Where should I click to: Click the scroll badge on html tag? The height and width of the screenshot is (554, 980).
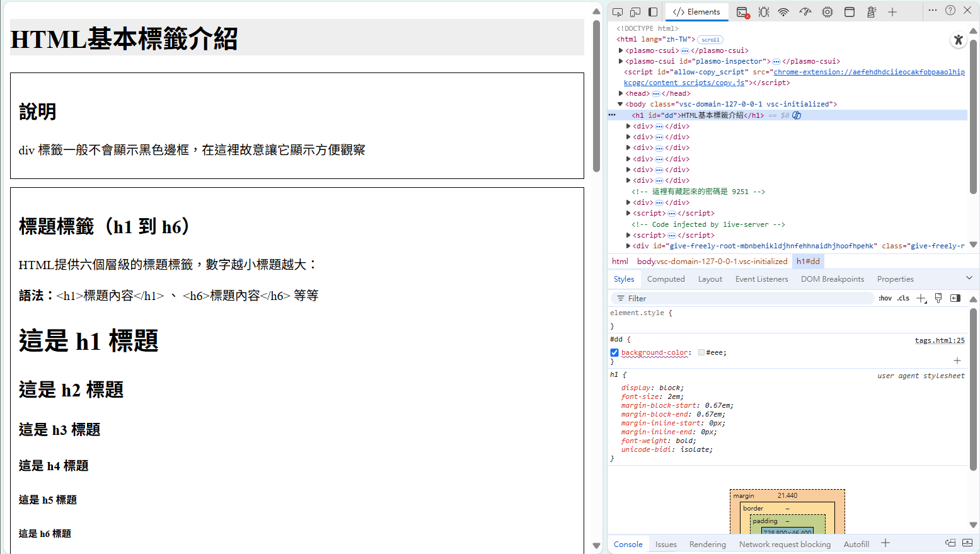pyautogui.click(x=710, y=40)
